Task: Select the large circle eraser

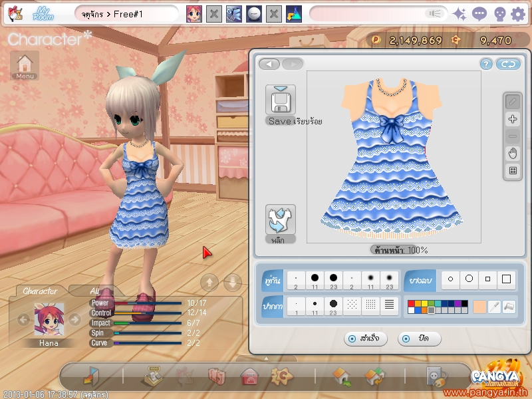Action: coord(469,279)
